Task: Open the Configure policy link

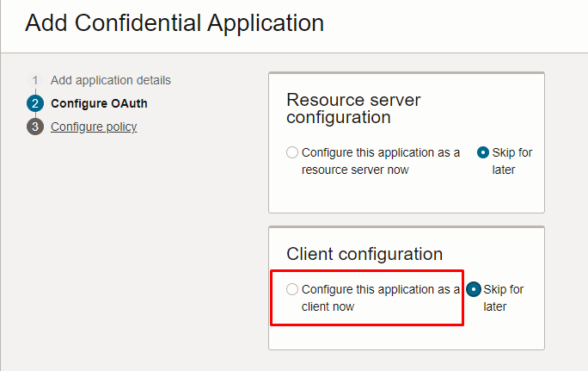Action: [x=94, y=127]
